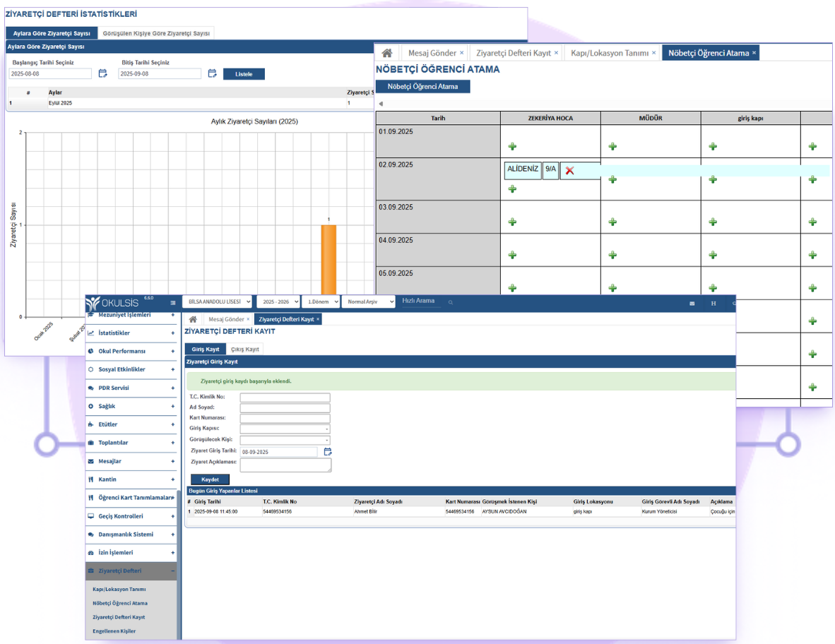Click the home icon in Nöbetçi Öğrenci tab bar

(x=386, y=53)
